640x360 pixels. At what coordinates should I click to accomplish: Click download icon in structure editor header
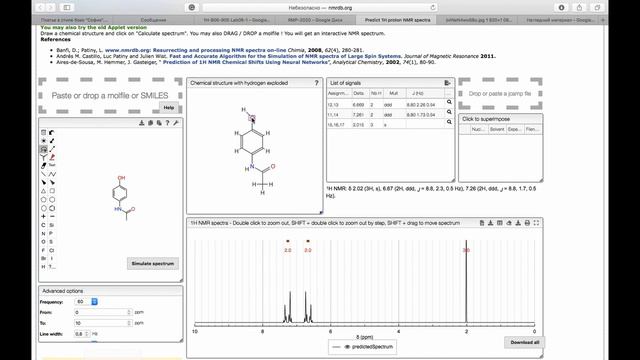pyautogui.click(x=142, y=123)
